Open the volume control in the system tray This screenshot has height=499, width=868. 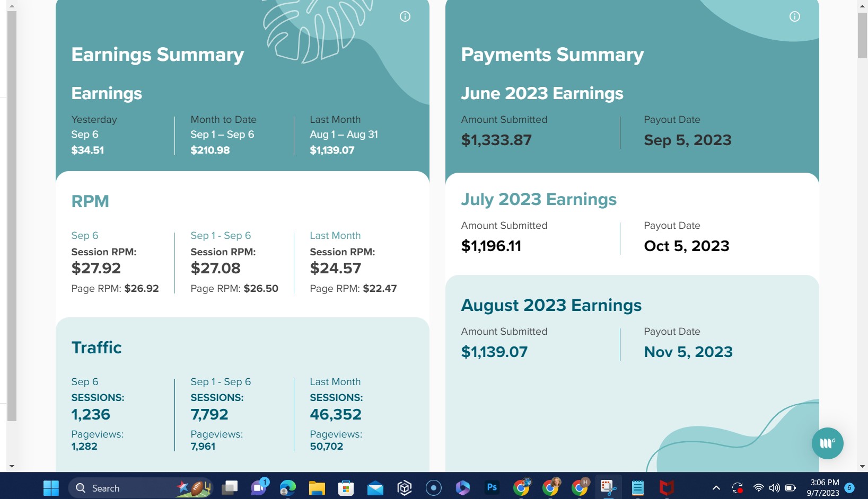(775, 488)
